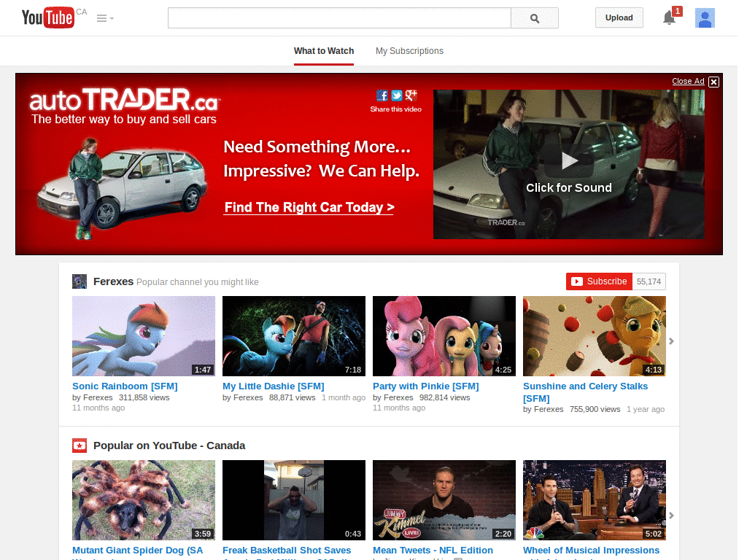
Task: Click the search magnifier button
Action: pyautogui.click(x=535, y=18)
